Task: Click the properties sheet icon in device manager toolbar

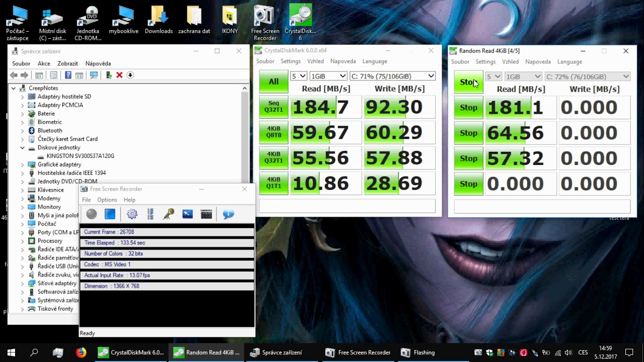Action: [x=53, y=75]
